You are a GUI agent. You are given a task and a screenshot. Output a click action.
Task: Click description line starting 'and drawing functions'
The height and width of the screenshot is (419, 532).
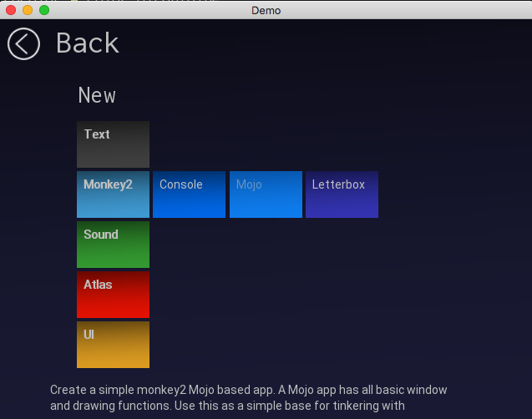[227, 406]
